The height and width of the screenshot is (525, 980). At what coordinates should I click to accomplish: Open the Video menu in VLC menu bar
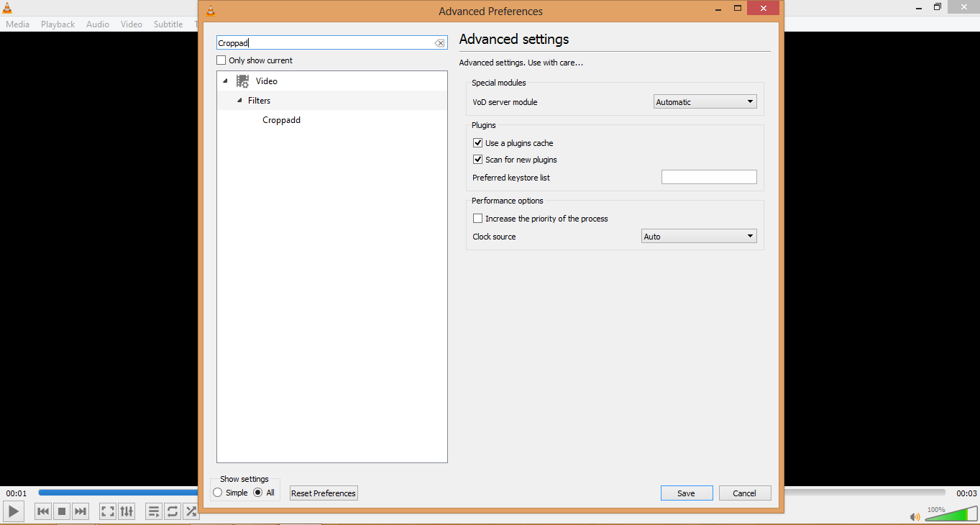(x=132, y=24)
